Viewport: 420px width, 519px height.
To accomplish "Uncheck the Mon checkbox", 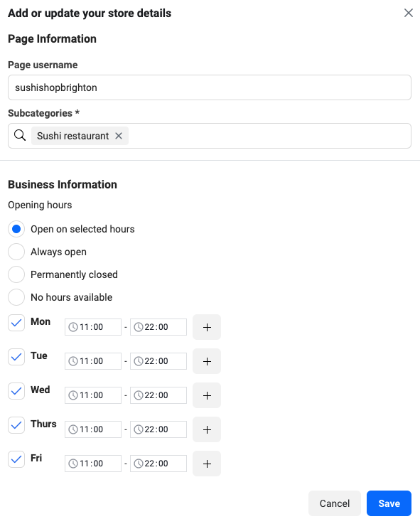I will pyautogui.click(x=16, y=323).
